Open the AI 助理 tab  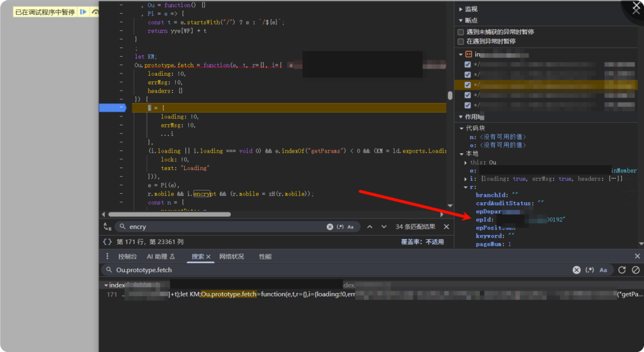click(x=160, y=257)
